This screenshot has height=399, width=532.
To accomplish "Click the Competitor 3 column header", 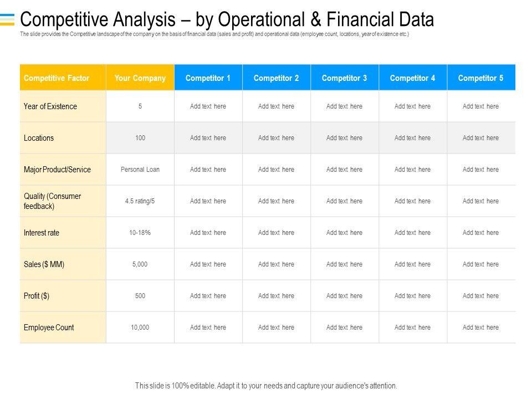I will pos(344,78).
